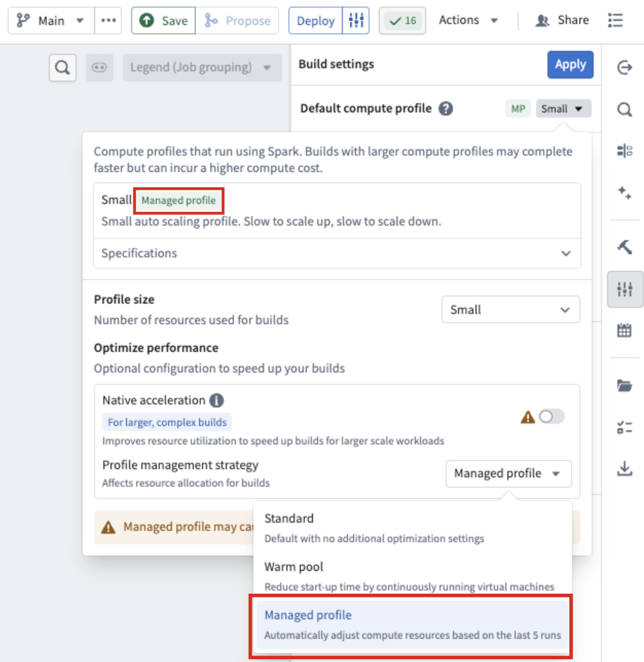The height and width of the screenshot is (662, 644).
Task: Click the compare panel icon in the sidebar
Action: point(625,151)
